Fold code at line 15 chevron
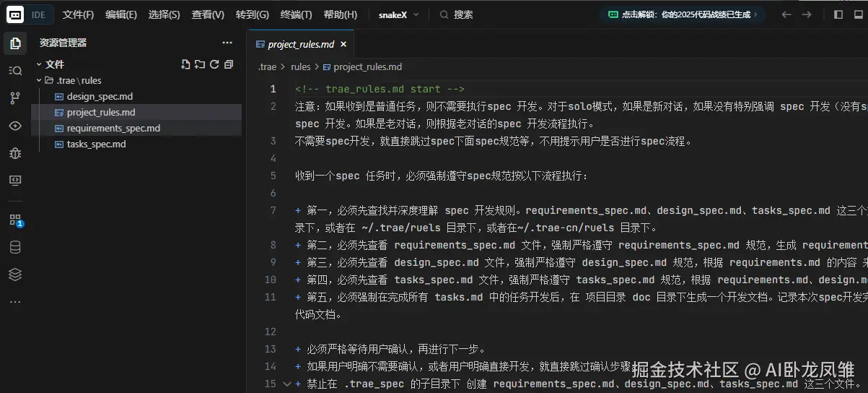868x393 pixels. tap(287, 384)
